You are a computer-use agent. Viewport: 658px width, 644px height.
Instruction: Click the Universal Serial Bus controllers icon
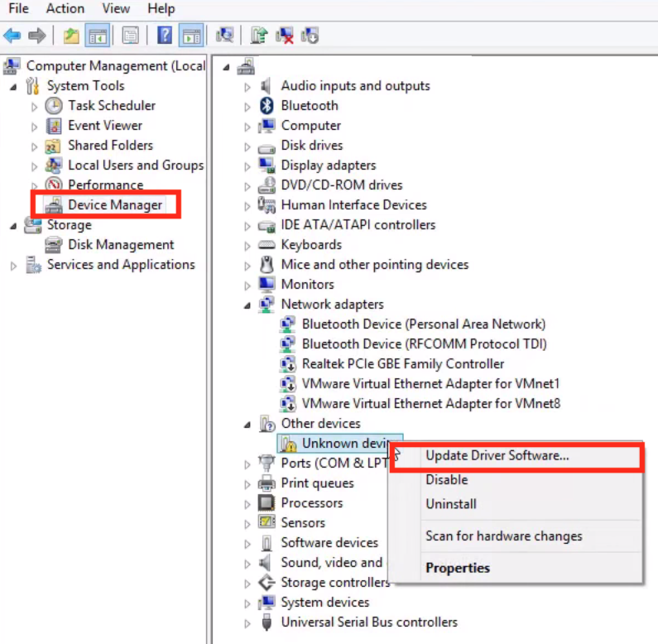tap(267, 622)
